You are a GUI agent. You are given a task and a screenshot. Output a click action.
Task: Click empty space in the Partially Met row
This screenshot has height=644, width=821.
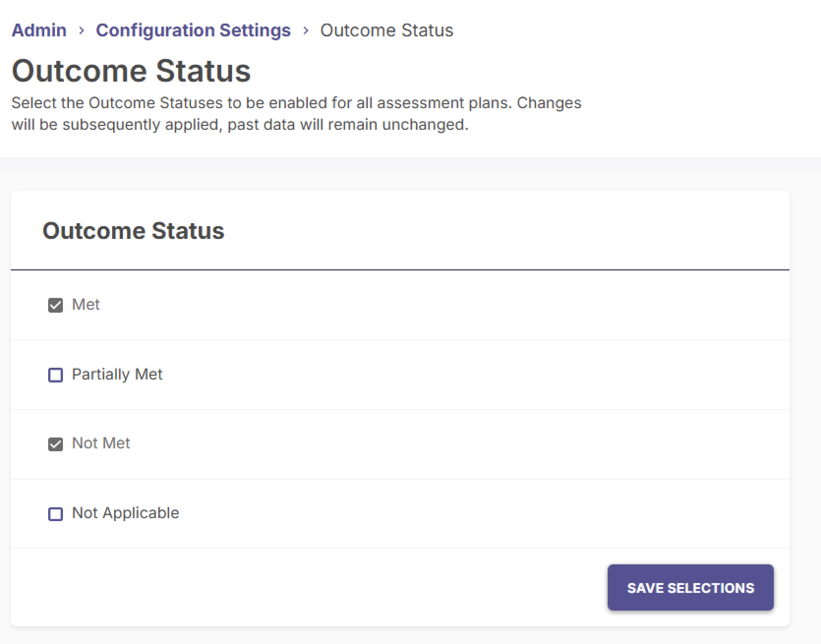click(472, 375)
